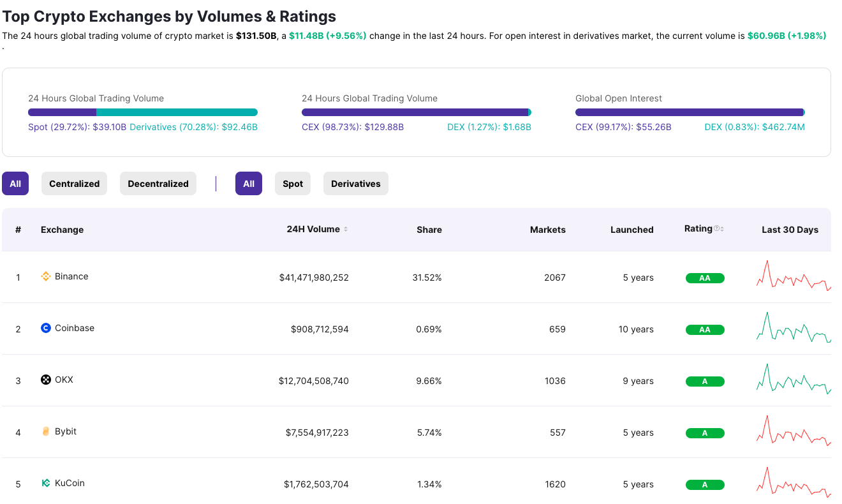Click the KuCoin exchange logo
The image size is (842, 504).
pos(45,483)
